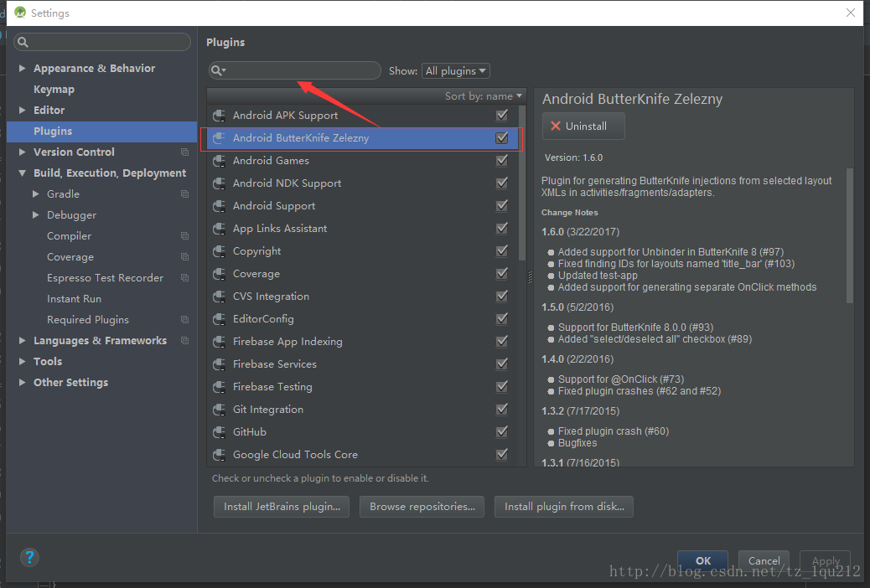Viewport: 870px width, 588px height.
Task: Disable the Android APK Support plugin checkbox
Action: 502,115
